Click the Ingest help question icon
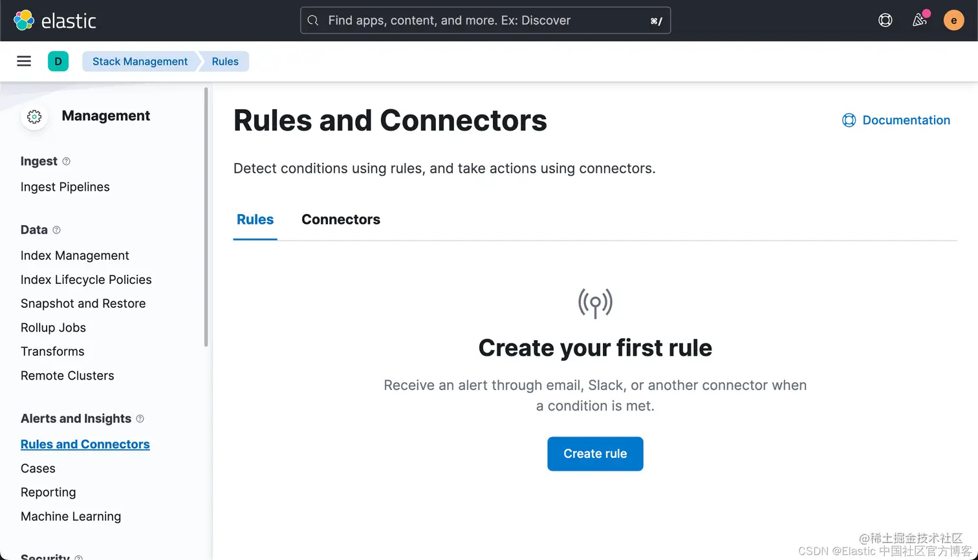The width and height of the screenshot is (978, 560). pyautogui.click(x=66, y=161)
